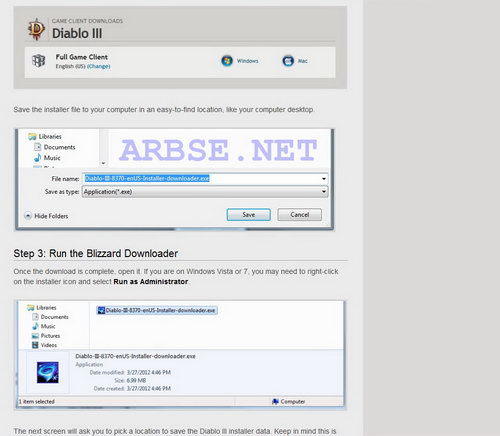The width and height of the screenshot is (500, 436).
Task: Open the File name dropdown arrow
Action: (x=324, y=179)
